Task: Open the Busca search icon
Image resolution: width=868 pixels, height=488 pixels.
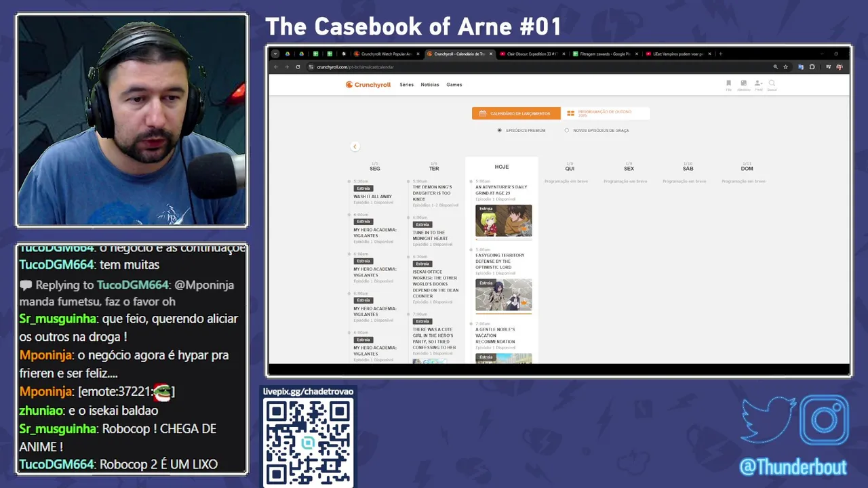Action: (772, 85)
